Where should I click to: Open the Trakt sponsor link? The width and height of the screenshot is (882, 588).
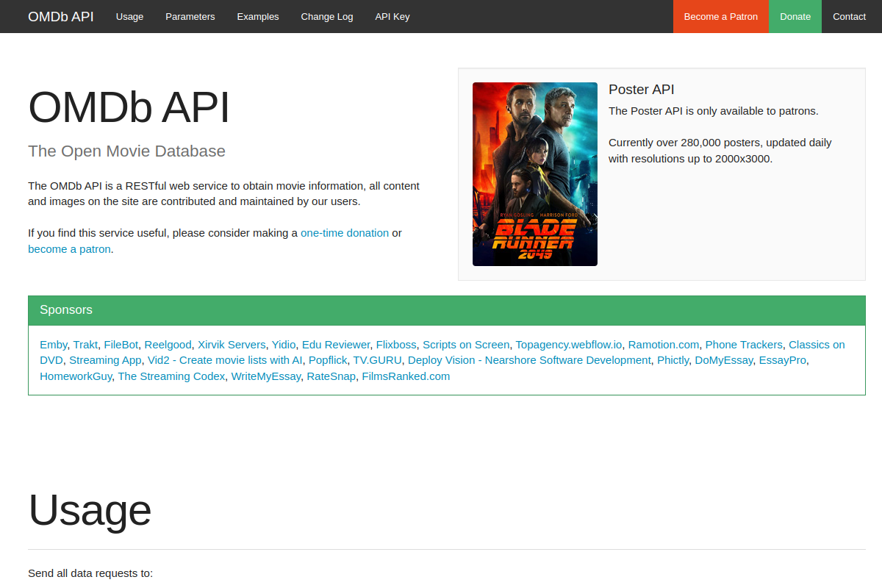click(85, 345)
